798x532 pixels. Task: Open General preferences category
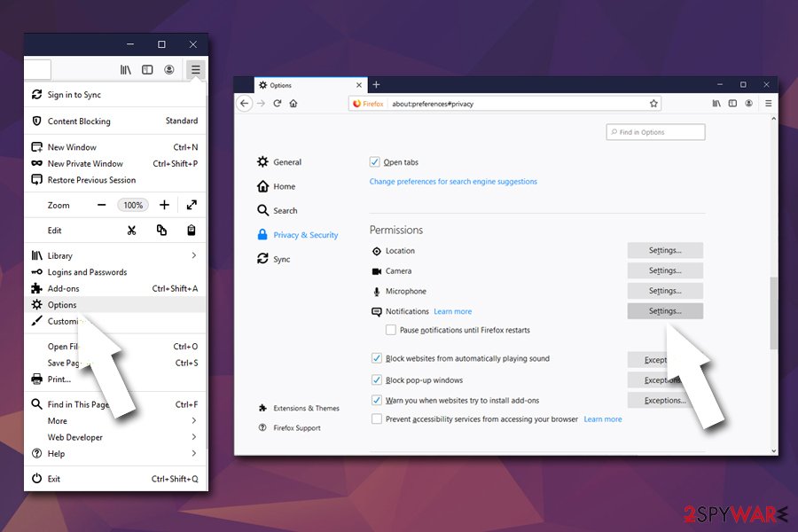[x=279, y=162]
